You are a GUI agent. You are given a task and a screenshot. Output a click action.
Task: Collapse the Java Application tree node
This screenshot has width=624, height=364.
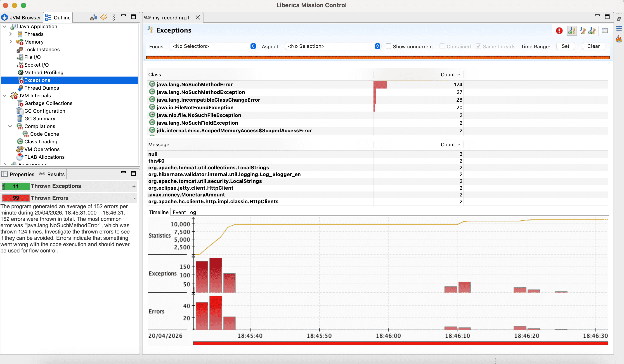tap(5, 26)
